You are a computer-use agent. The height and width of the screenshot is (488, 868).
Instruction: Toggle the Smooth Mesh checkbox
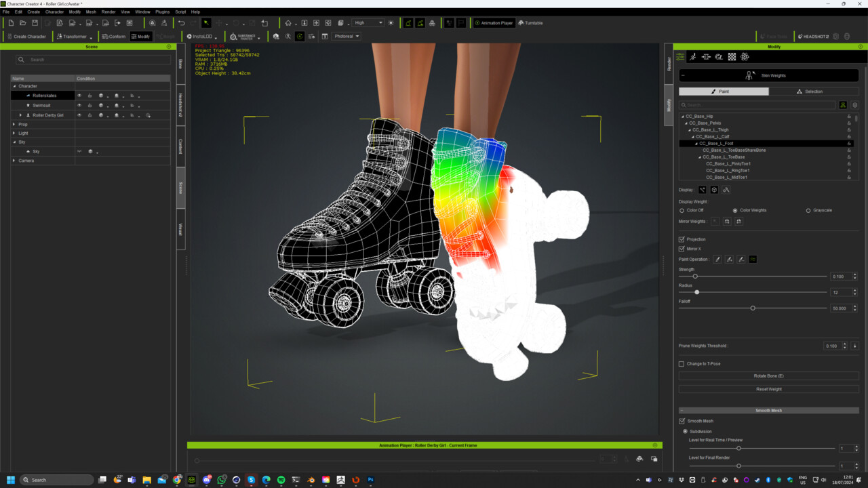tap(682, 421)
